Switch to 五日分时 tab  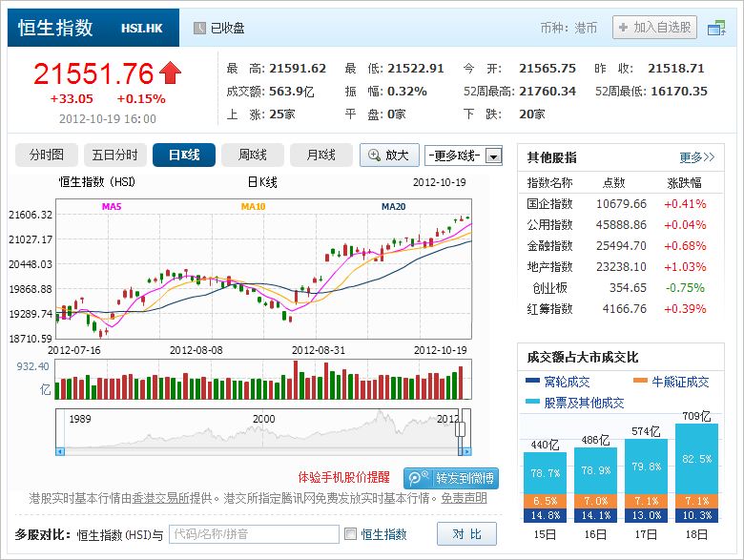tap(114, 155)
